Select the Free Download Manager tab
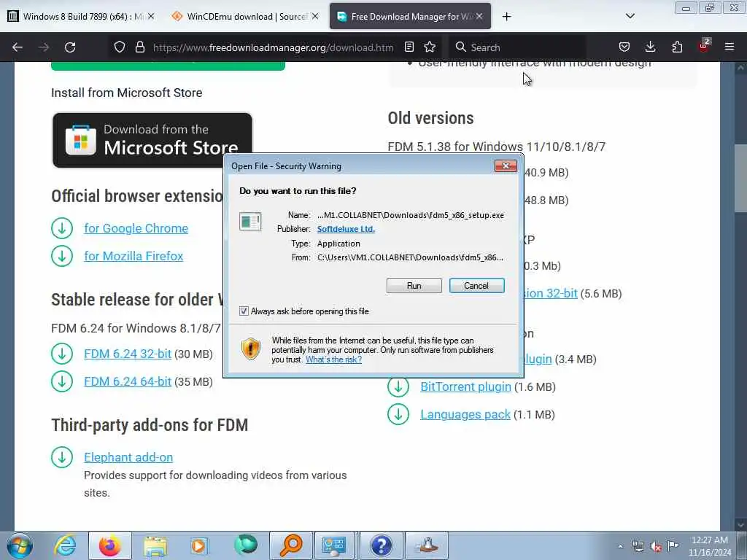This screenshot has height=560, width=747. pos(410,16)
